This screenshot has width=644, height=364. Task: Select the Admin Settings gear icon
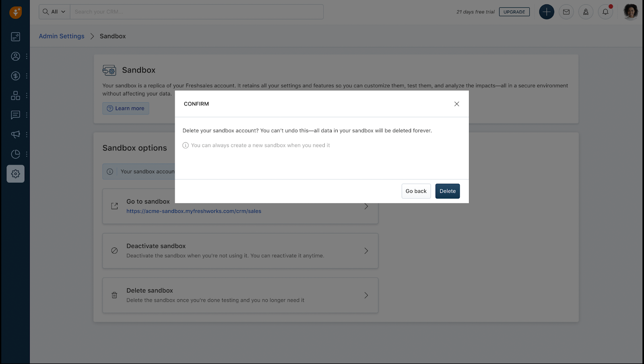click(15, 174)
